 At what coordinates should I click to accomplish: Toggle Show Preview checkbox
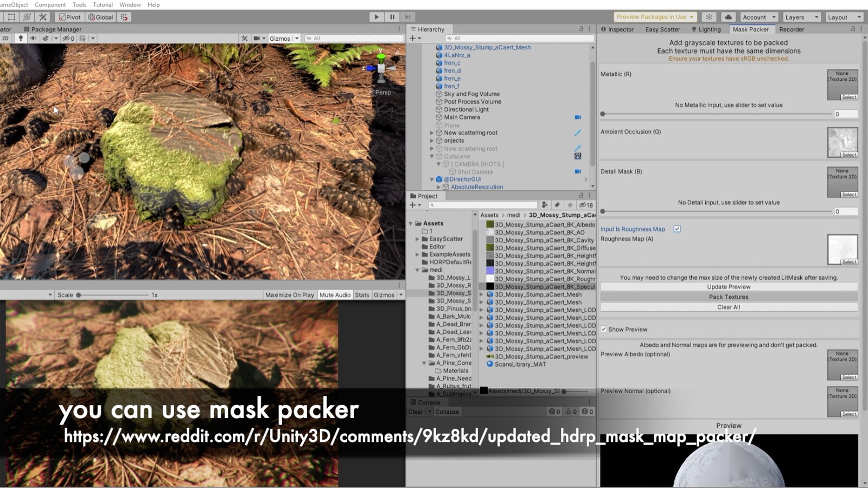coord(603,329)
